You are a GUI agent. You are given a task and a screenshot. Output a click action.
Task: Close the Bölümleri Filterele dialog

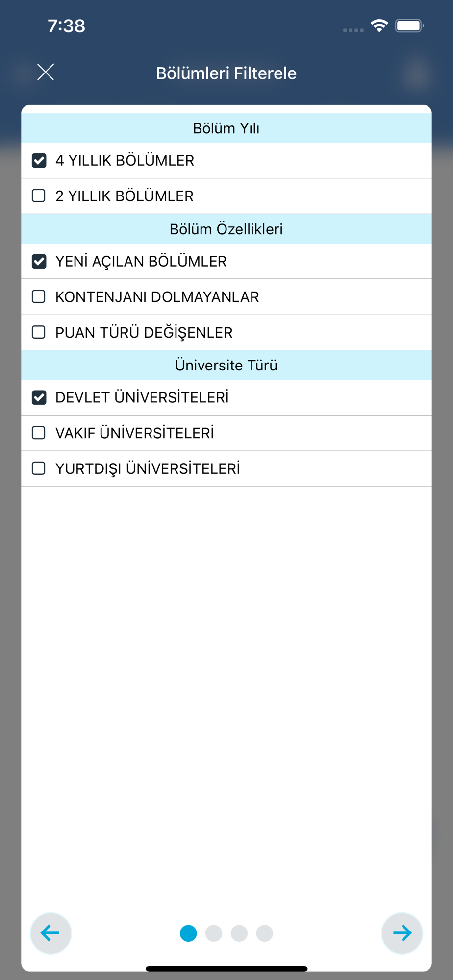(46, 72)
